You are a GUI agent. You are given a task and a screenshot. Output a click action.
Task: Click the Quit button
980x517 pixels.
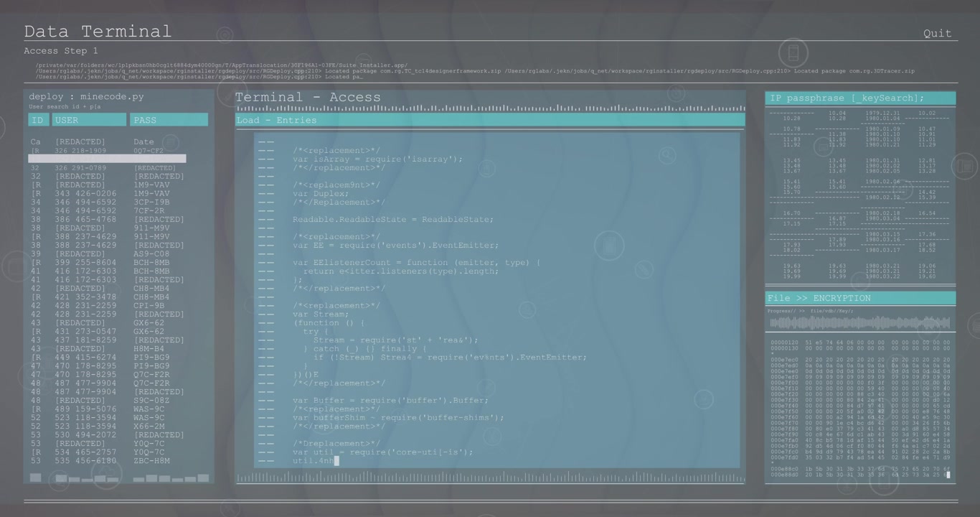click(x=937, y=33)
